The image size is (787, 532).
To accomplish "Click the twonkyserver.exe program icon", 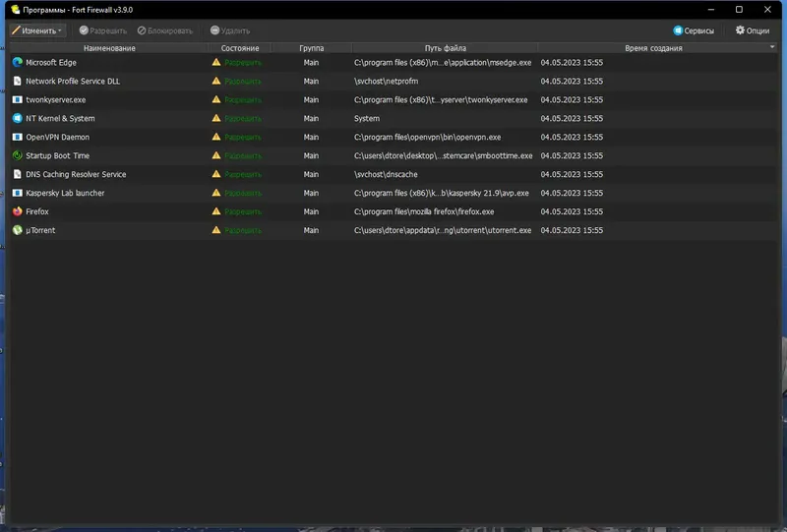I will tap(18, 99).
